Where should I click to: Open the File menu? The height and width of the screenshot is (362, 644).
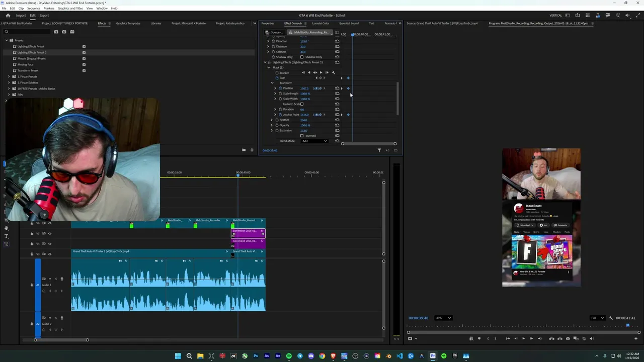point(4,9)
